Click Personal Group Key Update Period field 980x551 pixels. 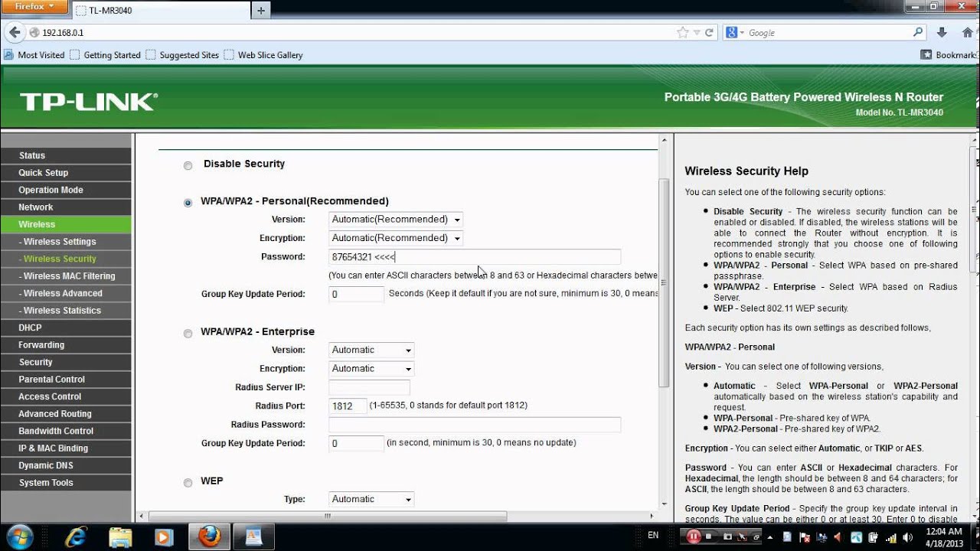[x=356, y=294]
